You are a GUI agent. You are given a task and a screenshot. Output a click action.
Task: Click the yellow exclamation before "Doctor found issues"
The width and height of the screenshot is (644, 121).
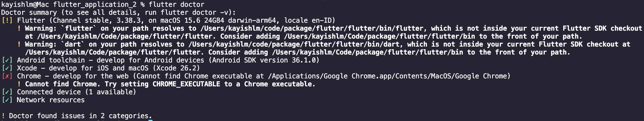tap(3, 116)
